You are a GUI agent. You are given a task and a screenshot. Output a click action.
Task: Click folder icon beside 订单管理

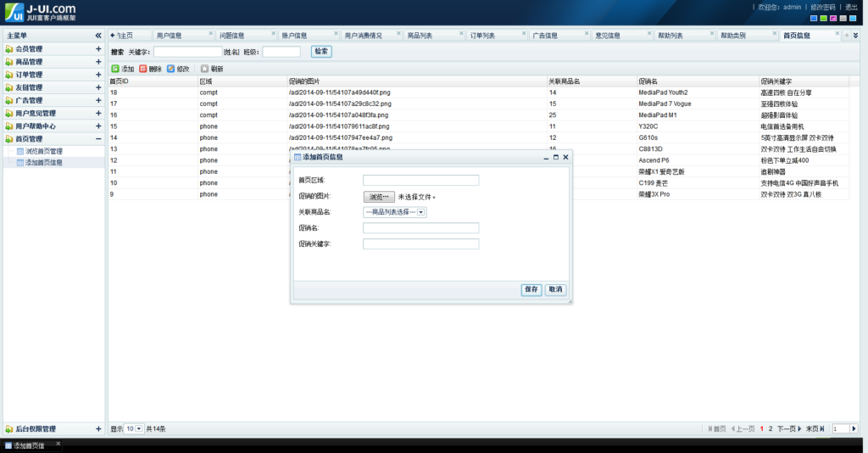(x=9, y=74)
